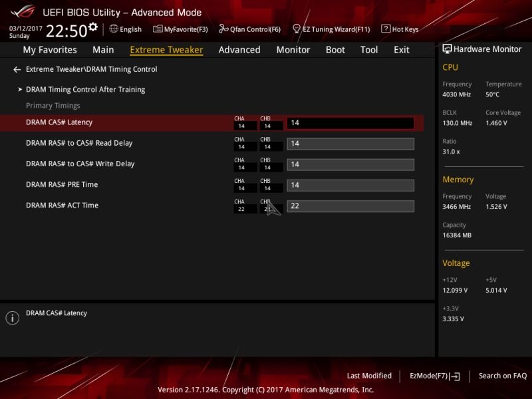Click Core Voltage value 1.460 V

click(x=496, y=123)
